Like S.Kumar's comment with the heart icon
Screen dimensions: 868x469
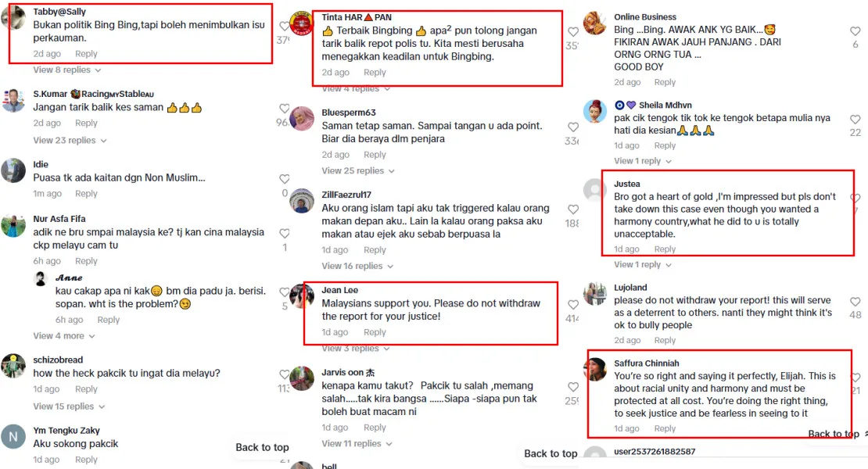pyautogui.click(x=284, y=109)
